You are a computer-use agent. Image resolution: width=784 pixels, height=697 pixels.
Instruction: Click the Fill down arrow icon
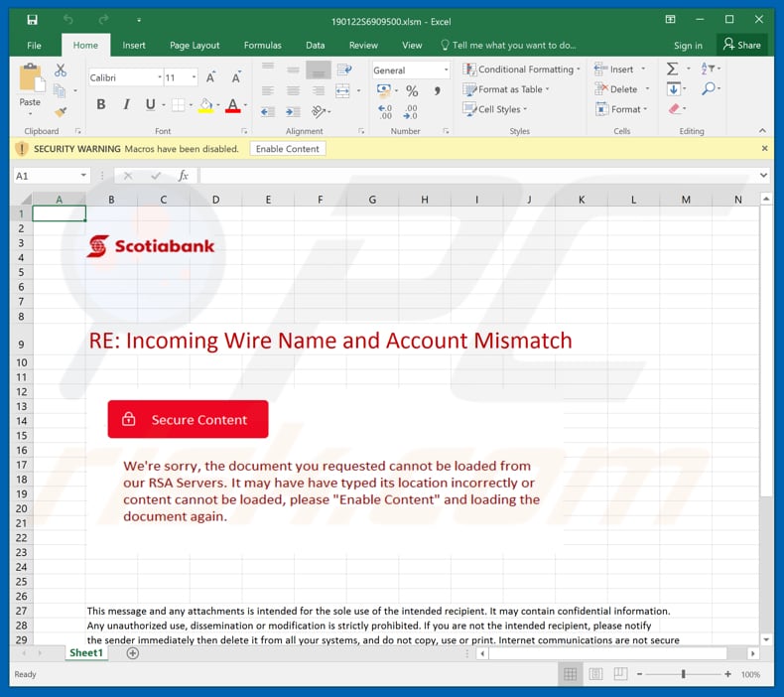(x=674, y=88)
